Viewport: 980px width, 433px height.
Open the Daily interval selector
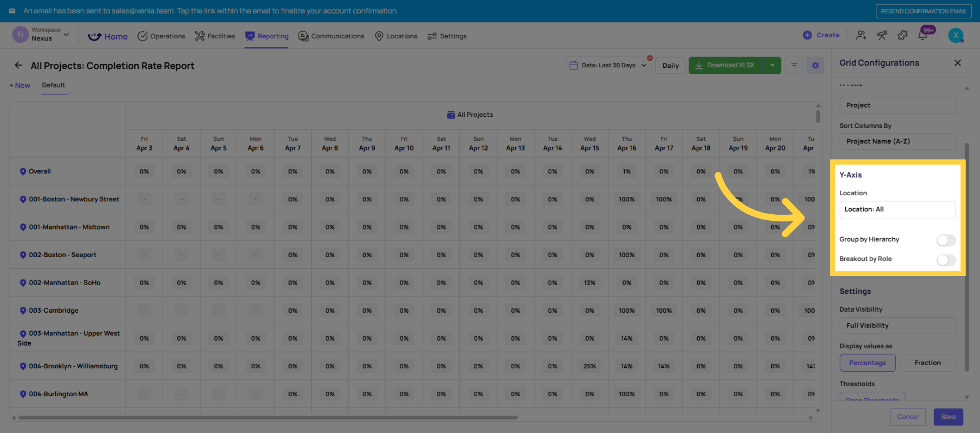(670, 65)
